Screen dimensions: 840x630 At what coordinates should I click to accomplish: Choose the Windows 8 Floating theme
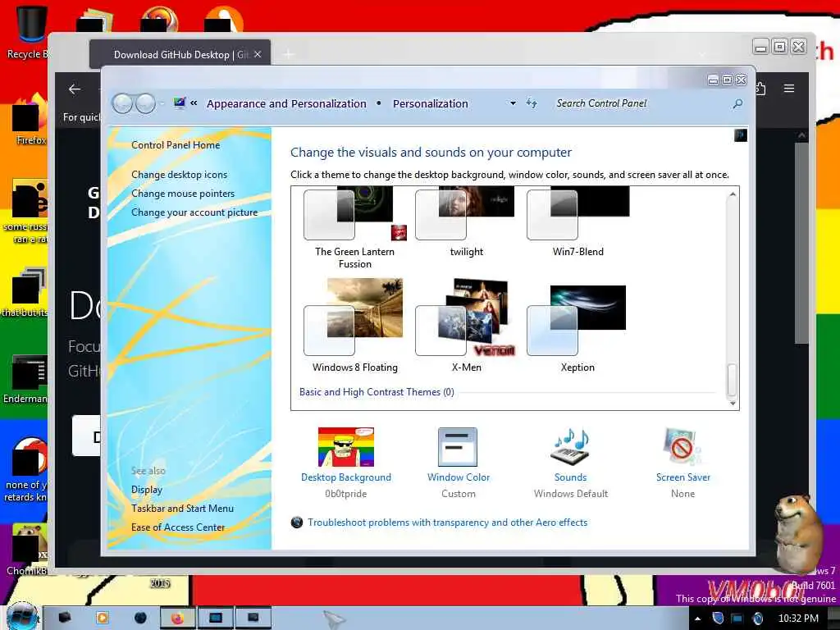coord(354,325)
